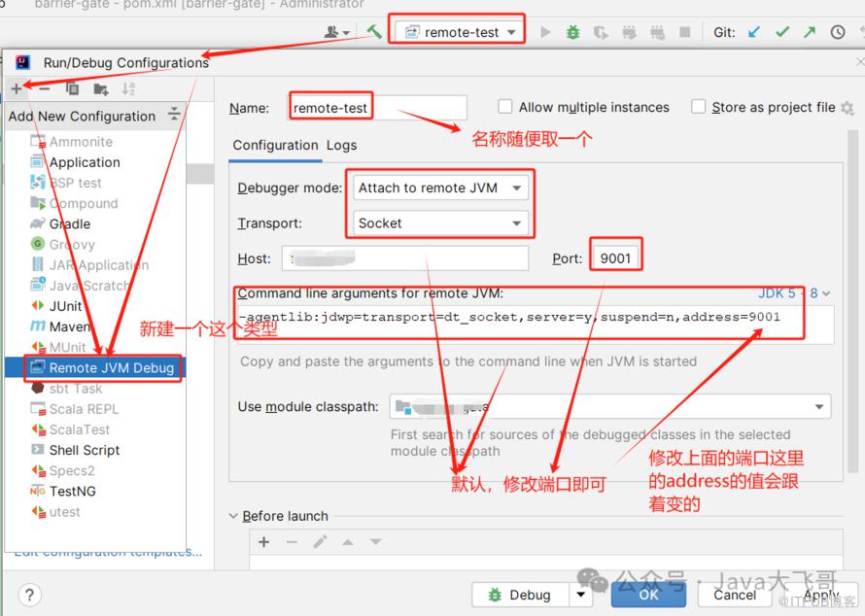Select Specs2 configuration type
The height and width of the screenshot is (616, 865).
(63, 470)
